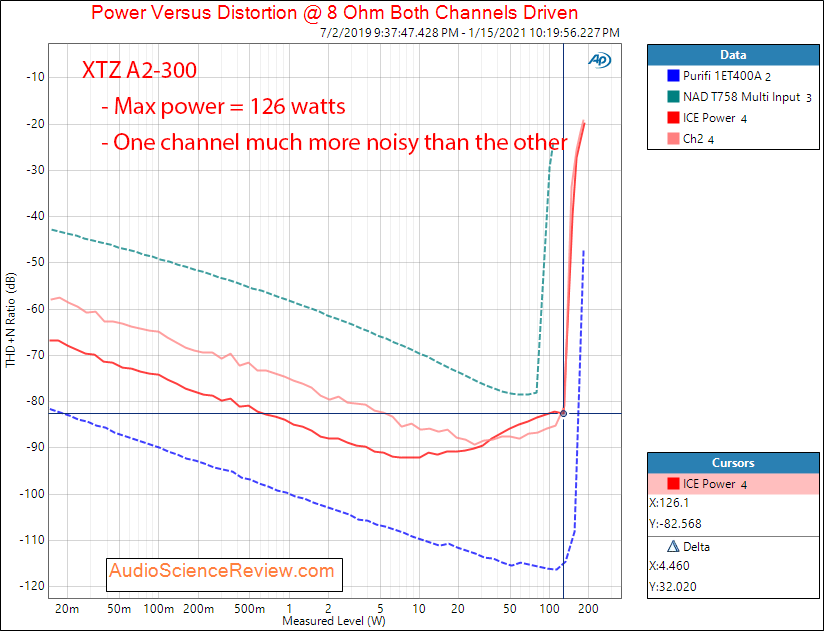Click the One channel much more noisy annotation

pos(335,142)
